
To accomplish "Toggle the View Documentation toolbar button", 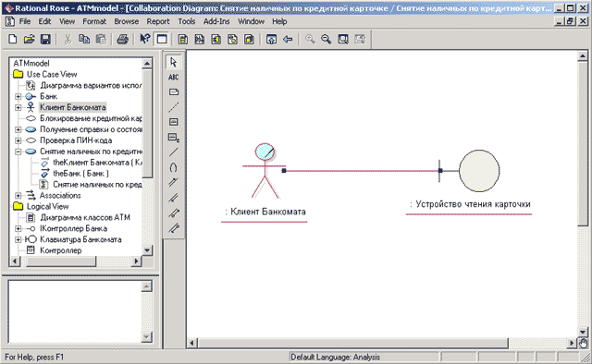I will (162, 39).
